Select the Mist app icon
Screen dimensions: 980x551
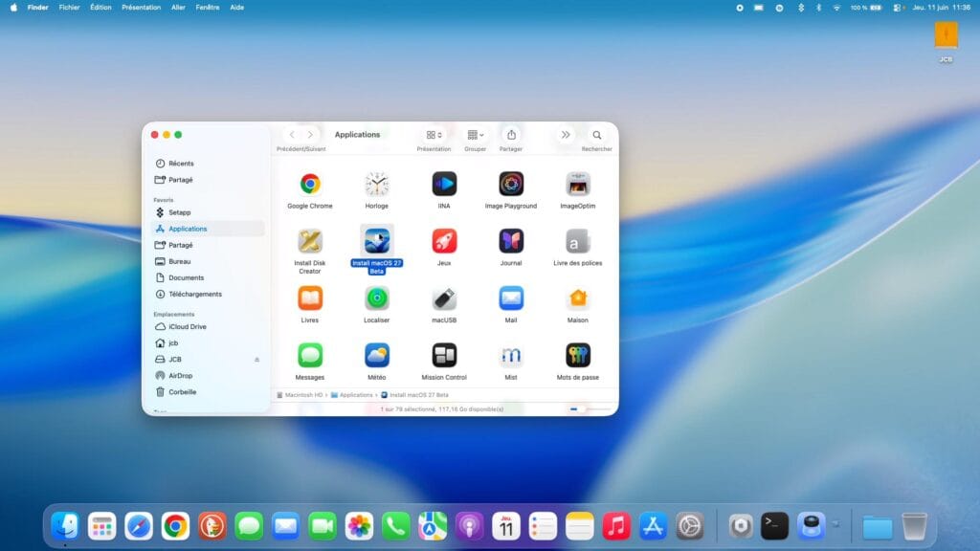[x=511, y=356]
